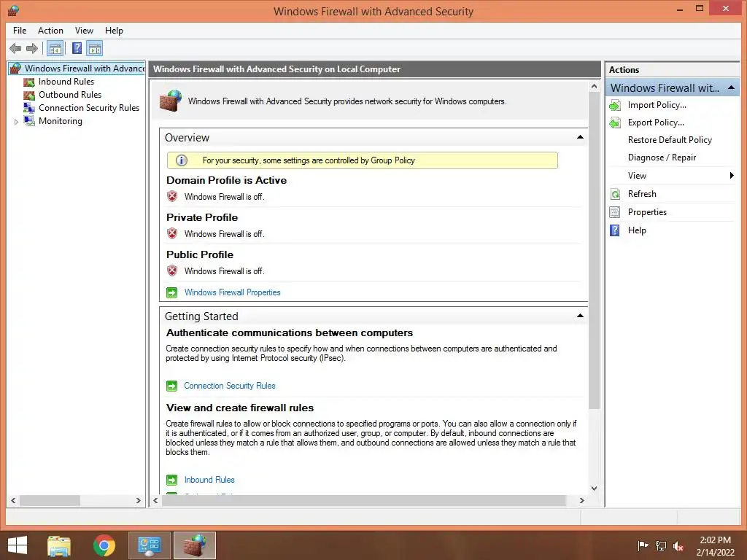Open the Help menu

point(114,31)
